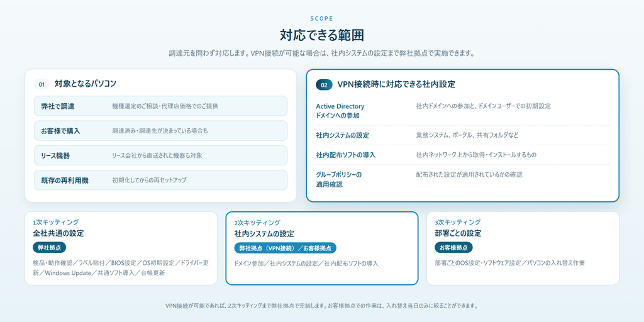Image resolution: width=644 pixels, height=322 pixels.
Task: Click text 配布された設定が適用されているかの確認
Action: click(469, 175)
